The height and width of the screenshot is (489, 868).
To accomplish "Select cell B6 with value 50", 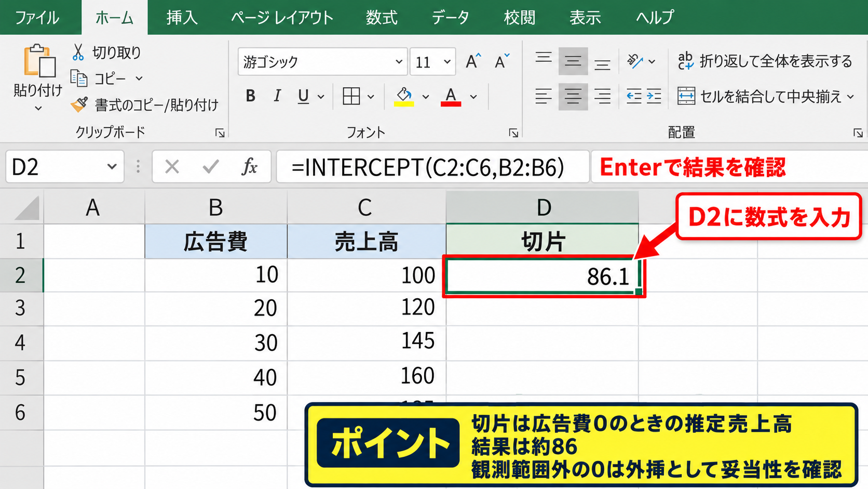I will [x=216, y=413].
